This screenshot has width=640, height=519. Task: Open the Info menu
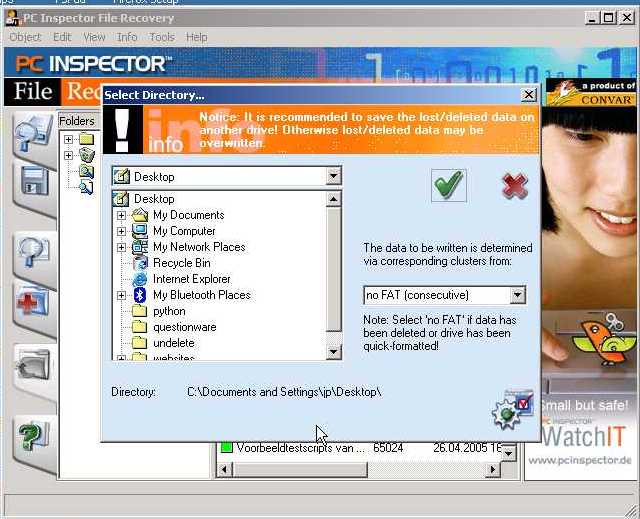pos(127,37)
